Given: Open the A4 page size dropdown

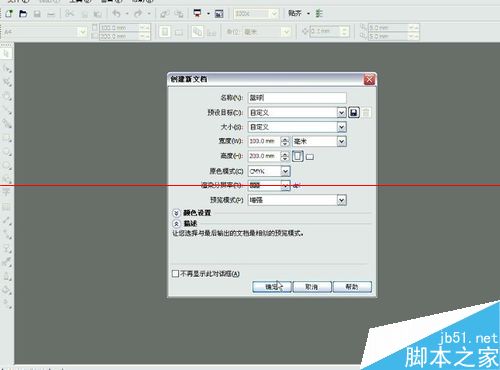Looking at the screenshot, I should [x=82, y=32].
